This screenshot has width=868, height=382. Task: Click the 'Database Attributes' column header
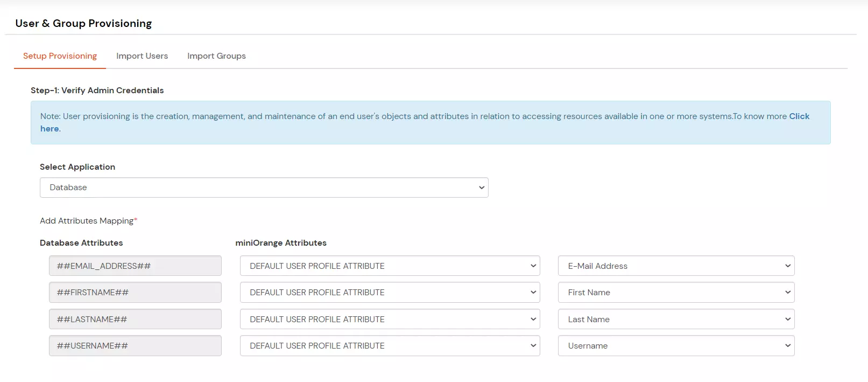[81, 243]
